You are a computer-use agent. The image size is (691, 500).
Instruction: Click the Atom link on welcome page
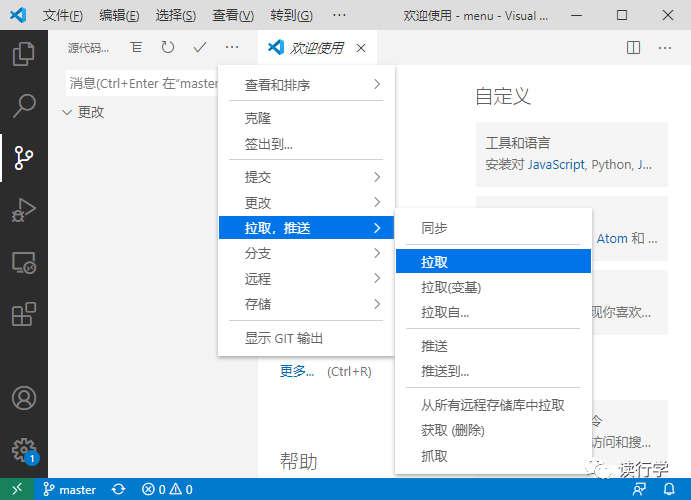click(612, 238)
